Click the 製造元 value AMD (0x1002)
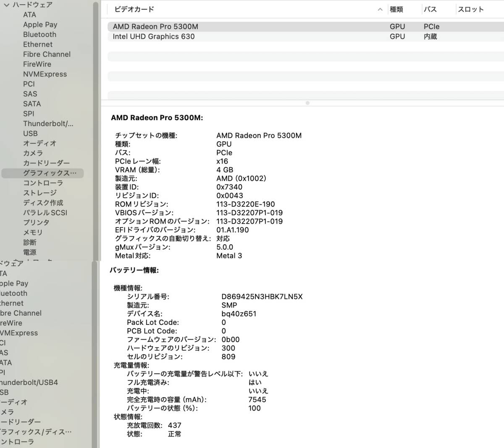Screen dimensions: 504x448 point(241,178)
